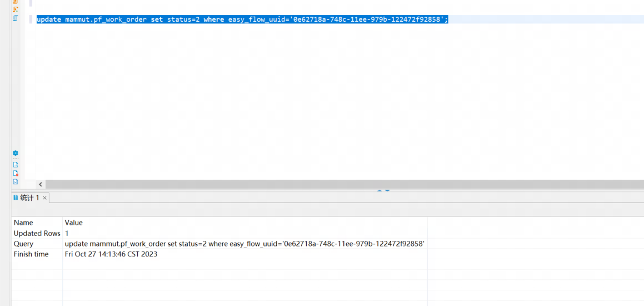Click the grid icon on the 统计 1 tab
The height and width of the screenshot is (306, 644).
(x=16, y=198)
